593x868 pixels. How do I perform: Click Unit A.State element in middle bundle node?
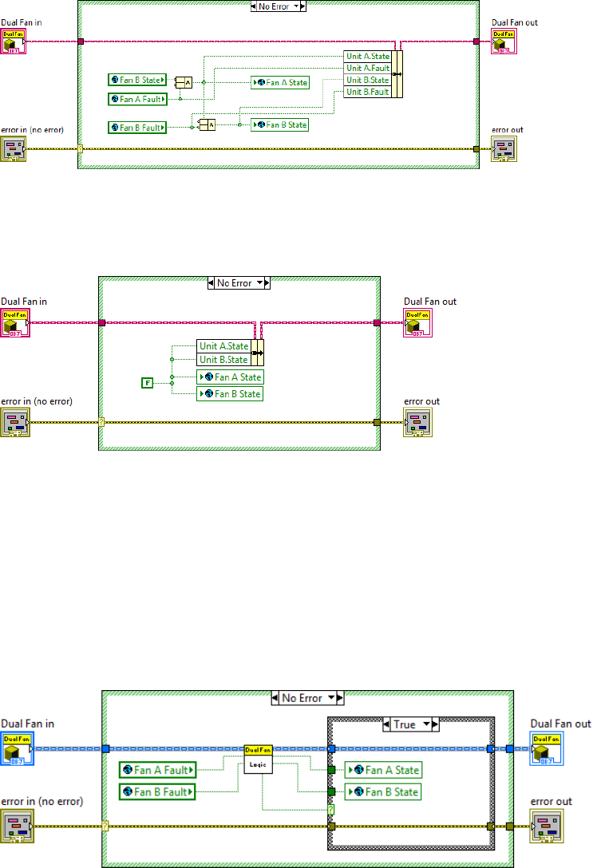point(223,346)
